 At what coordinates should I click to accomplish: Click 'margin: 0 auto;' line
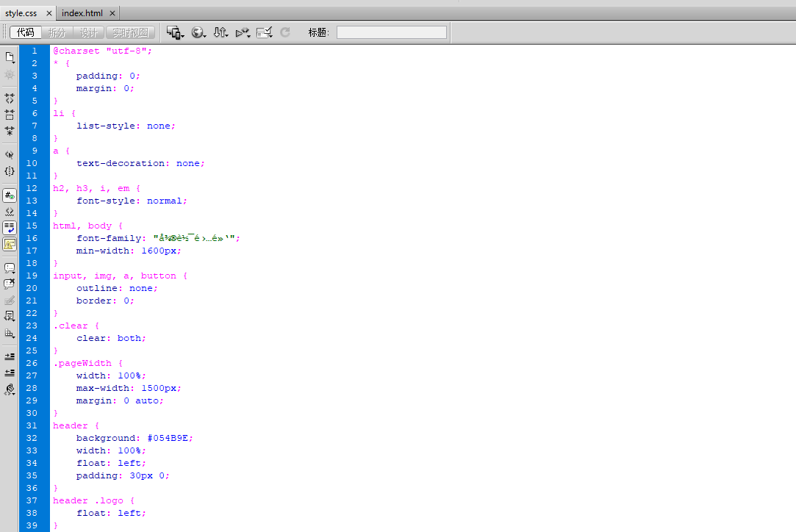click(x=120, y=400)
